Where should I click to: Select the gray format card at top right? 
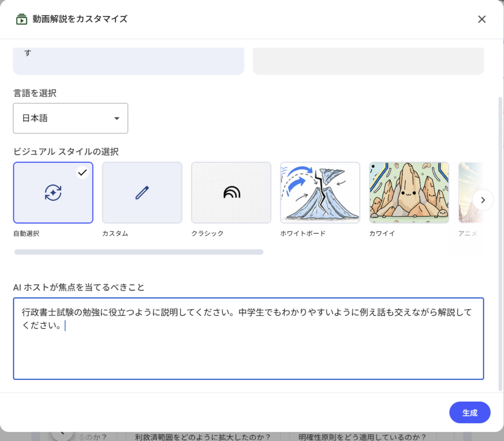click(x=368, y=61)
